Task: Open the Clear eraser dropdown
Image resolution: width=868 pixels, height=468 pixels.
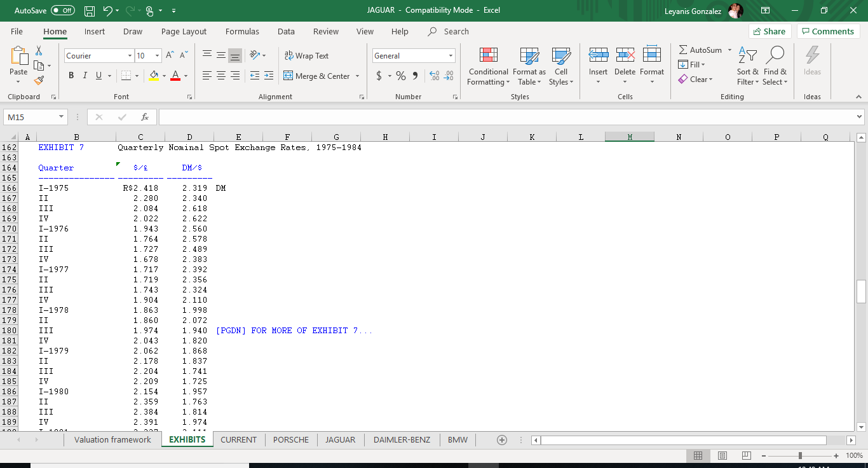Action: [696, 79]
